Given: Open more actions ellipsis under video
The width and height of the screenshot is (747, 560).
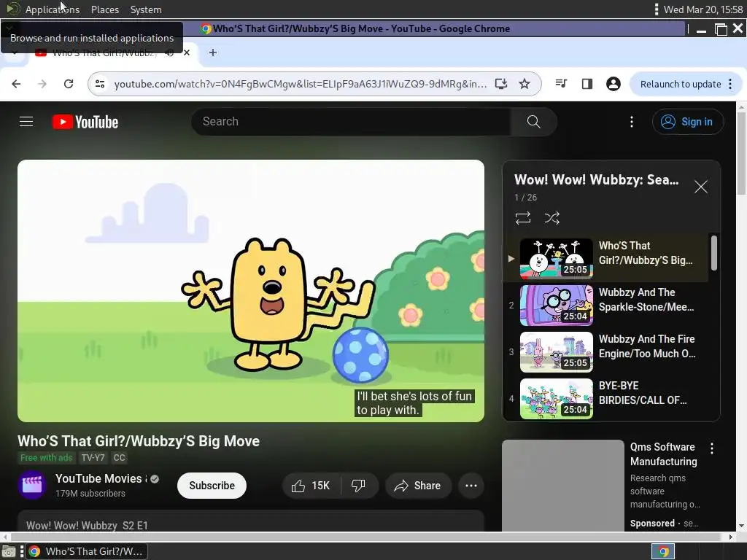Looking at the screenshot, I should tap(471, 486).
